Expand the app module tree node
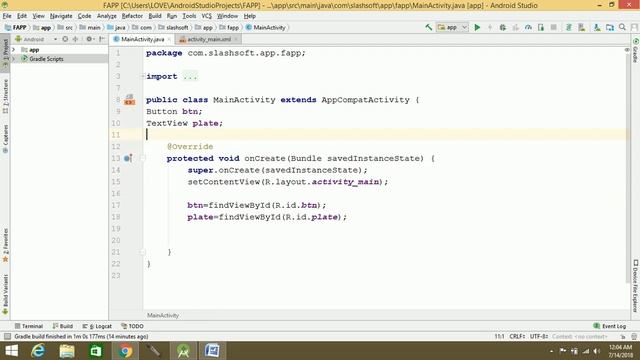This screenshot has height=360, width=640. (14, 50)
